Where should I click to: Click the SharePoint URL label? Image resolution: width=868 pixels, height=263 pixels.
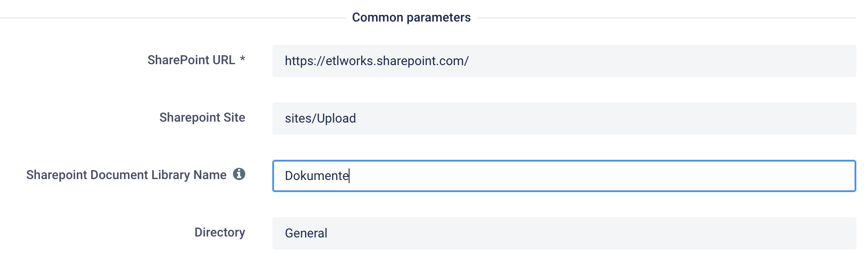(191, 60)
